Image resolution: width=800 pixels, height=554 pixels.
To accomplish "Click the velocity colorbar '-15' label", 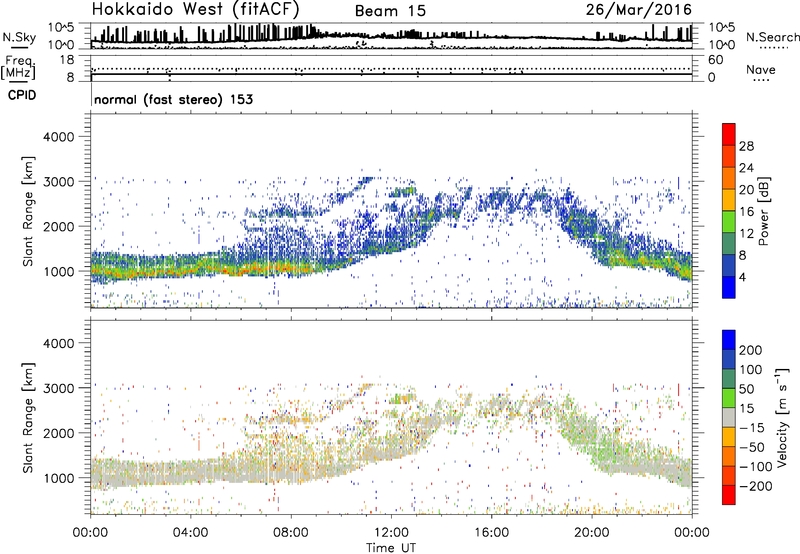I will tap(752, 427).
